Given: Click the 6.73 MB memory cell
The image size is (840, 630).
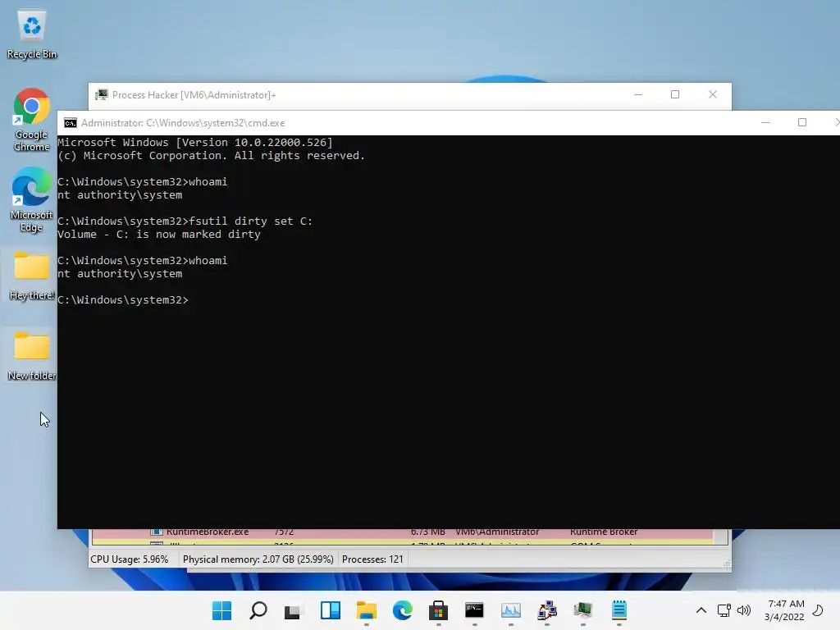Looking at the screenshot, I should pyautogui.click(x=428, y=532).
